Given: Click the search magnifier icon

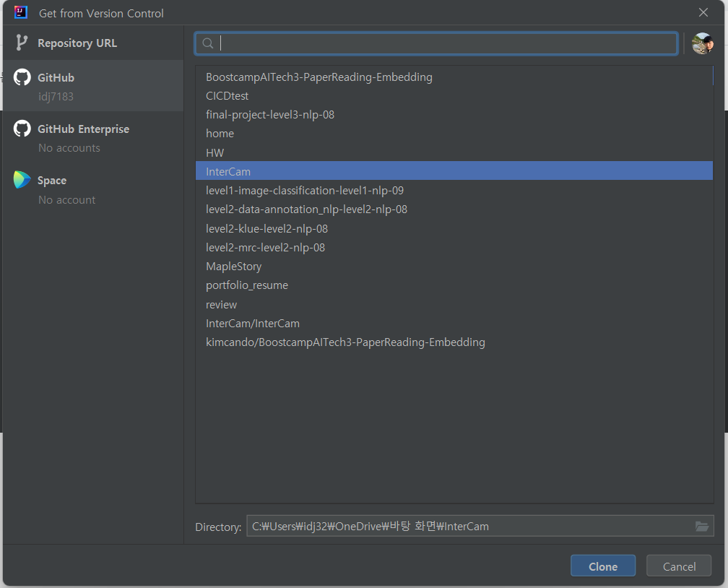Looking at the screenshot, I should click(x=208, y=43).
